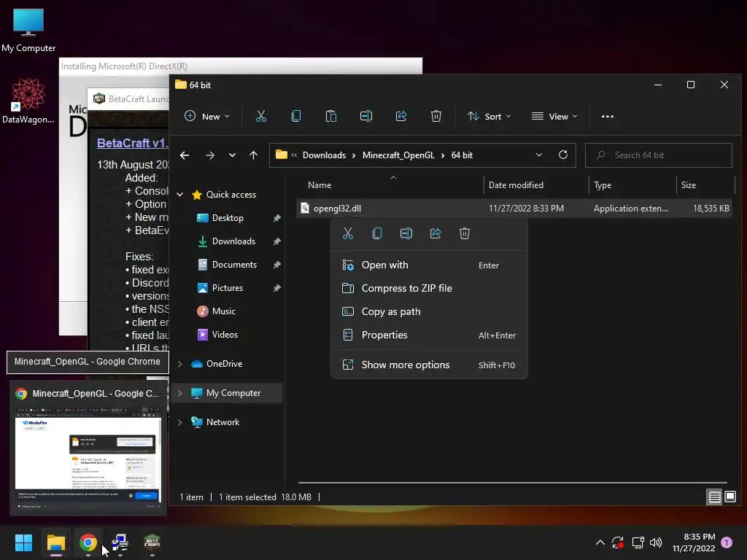The width and height of the screenshot is (747, 560).
Task: Choose Open with from context menu
Action: tap(429, 265)
